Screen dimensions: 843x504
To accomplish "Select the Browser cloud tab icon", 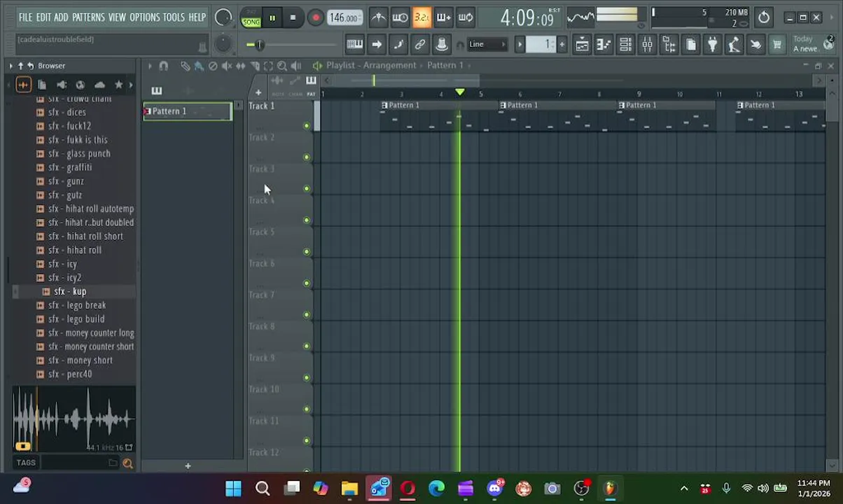I will point(99,85).
